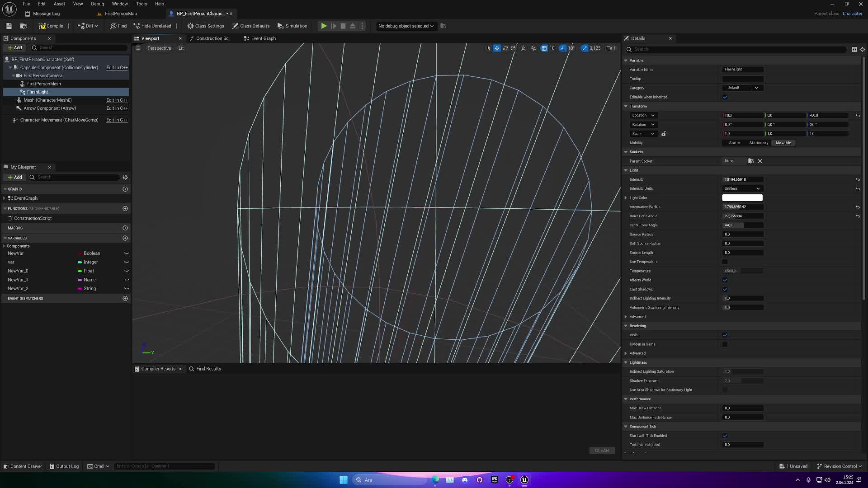The width and height of the screenshot is (868, 488).
Task: Open the Intensity Units dropdown
Action: pyautogui.click(x=742, y=188)
